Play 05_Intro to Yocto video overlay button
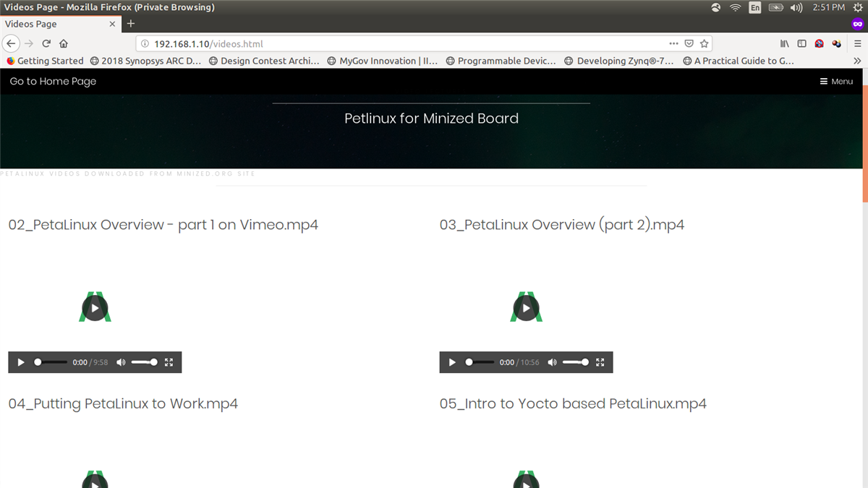The image size is (868, 488). coord(526,481)
